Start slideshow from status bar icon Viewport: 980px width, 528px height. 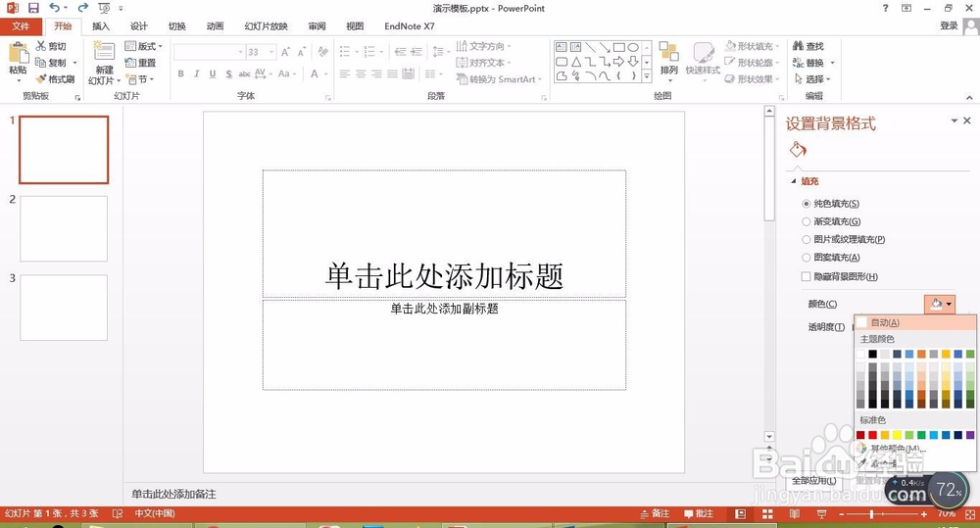coord(821,513)
